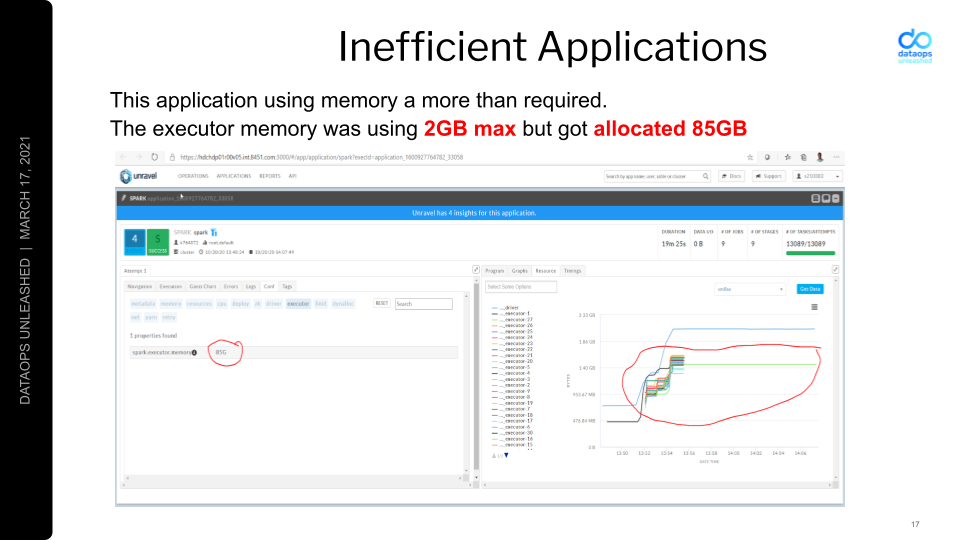Click the browser forward arrow
Viewport: 960px width, 540px height.
tap(138, 157)
